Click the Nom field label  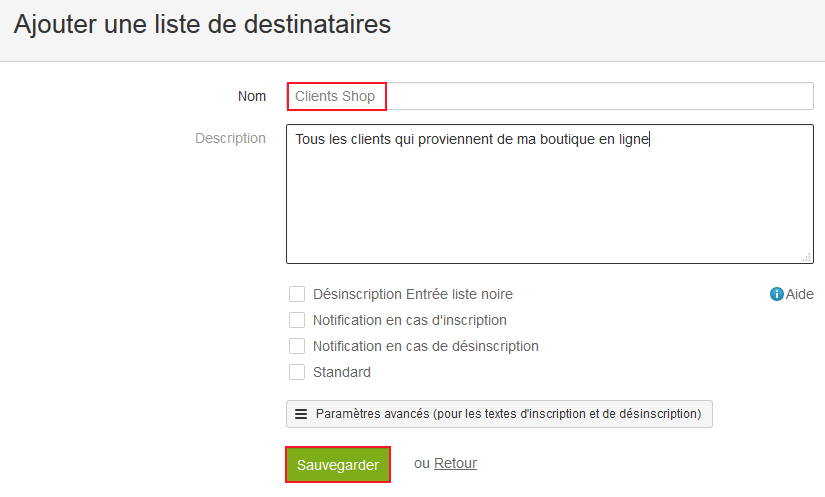[x=252, y=96]
